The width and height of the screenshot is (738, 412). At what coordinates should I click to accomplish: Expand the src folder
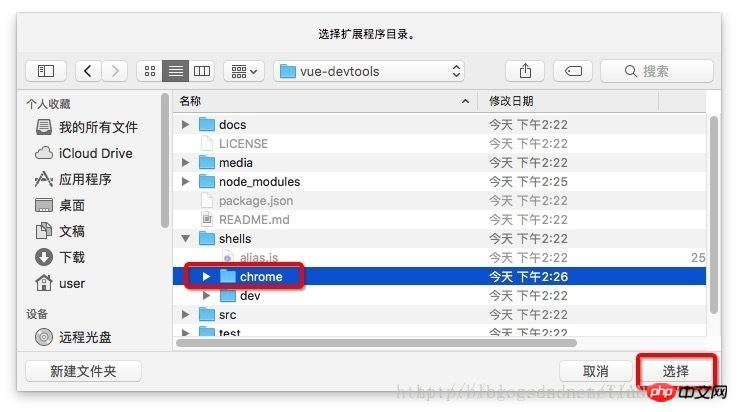coord(185,315)
